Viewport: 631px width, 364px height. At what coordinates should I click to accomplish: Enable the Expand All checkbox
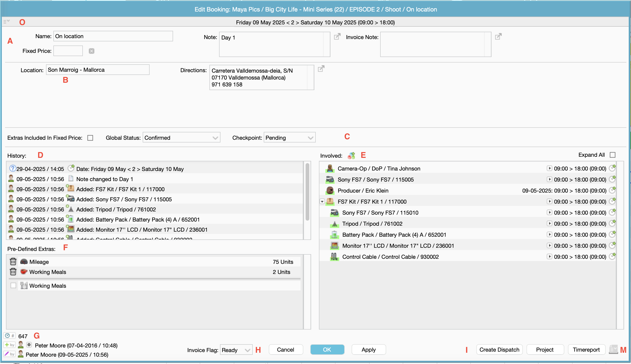[x=613, y=155]
